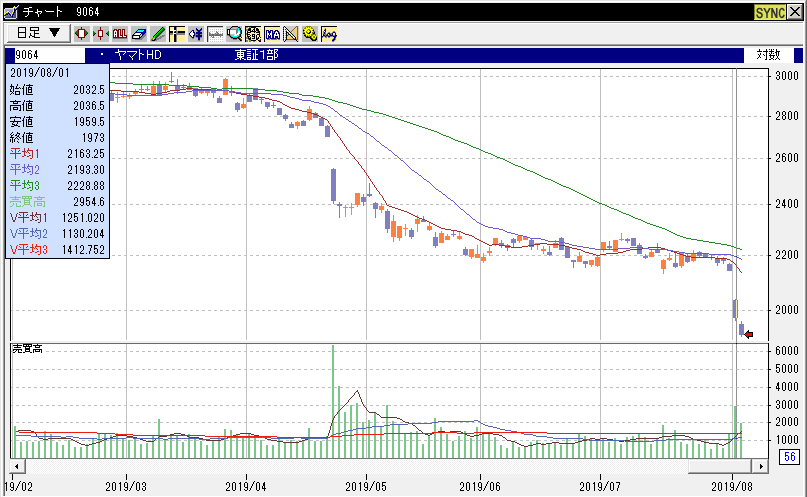
Task: Click the 56 value box at bottom right
Action: click(x=788, y=457)
